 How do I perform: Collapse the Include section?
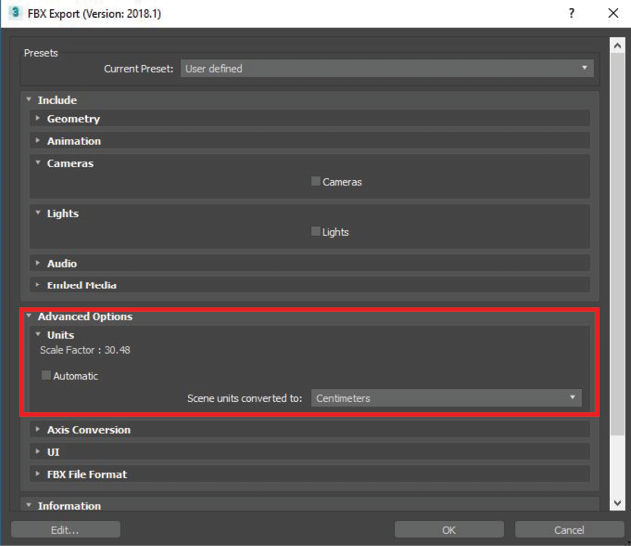(x=29, y=99)
